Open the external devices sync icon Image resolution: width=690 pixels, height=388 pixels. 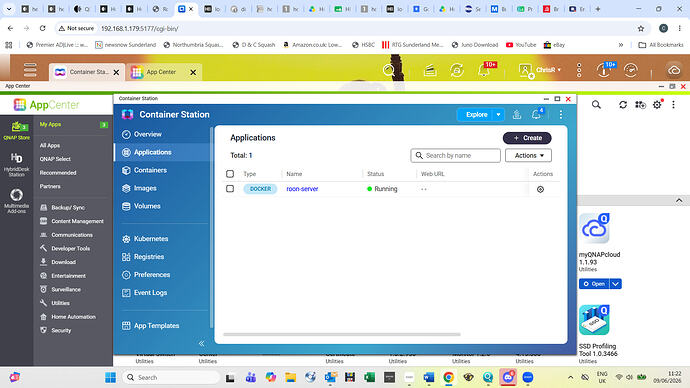pos(457,70)
